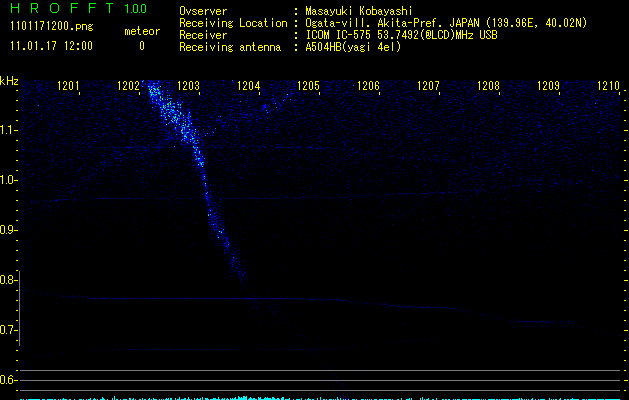The image size is (629, 400).
Task: Click the 0.6 frequency axis label
Action: pyautogui.click(x=8, y=380)
